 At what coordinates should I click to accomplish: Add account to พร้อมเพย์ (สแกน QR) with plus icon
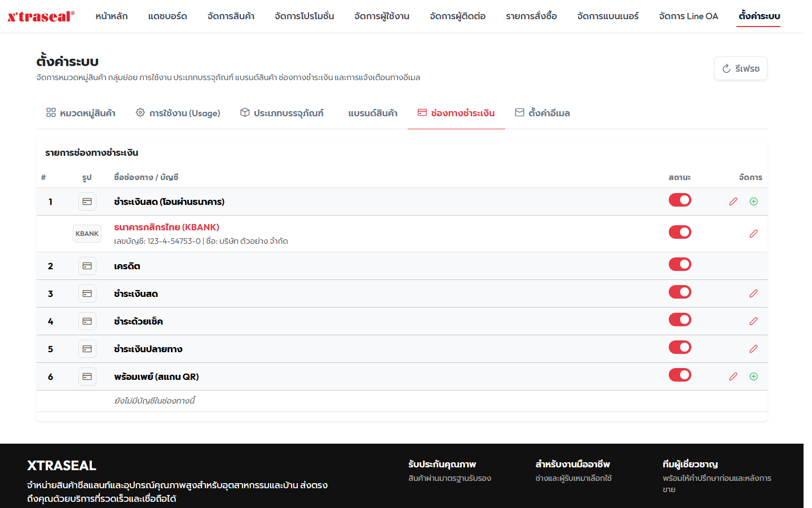[x=753, y=376]
